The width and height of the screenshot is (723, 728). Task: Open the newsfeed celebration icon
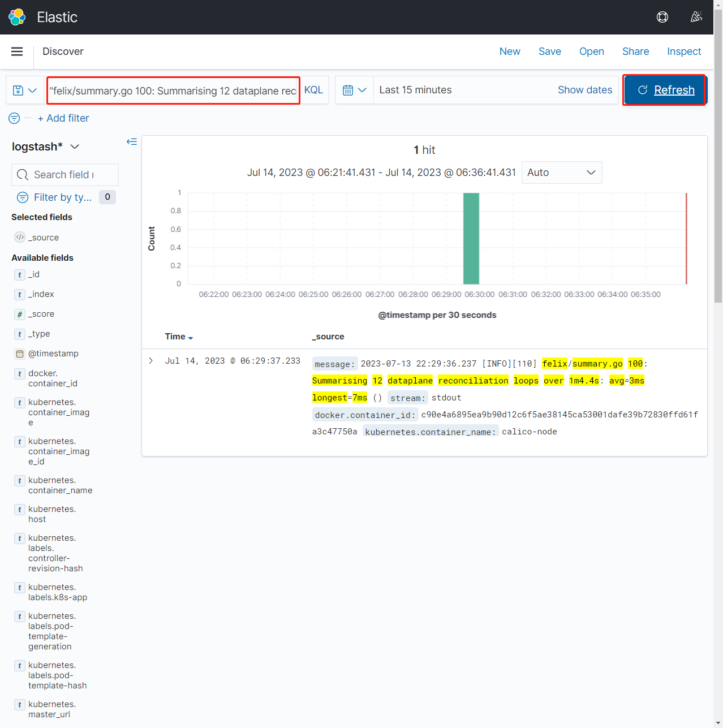(696, 17)
